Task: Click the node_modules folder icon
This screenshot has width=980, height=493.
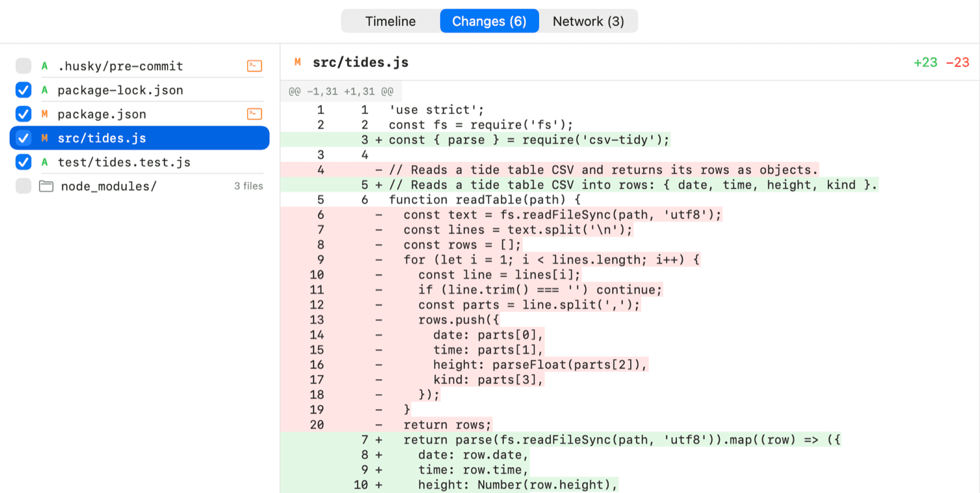Action: click(46, 186)
